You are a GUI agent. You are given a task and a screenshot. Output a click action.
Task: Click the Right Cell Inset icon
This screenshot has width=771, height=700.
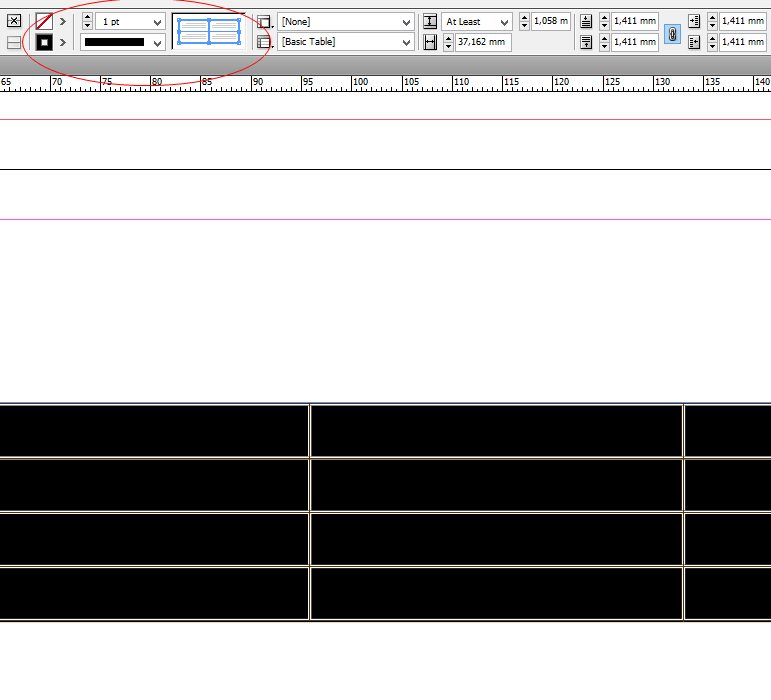(694, 42)
